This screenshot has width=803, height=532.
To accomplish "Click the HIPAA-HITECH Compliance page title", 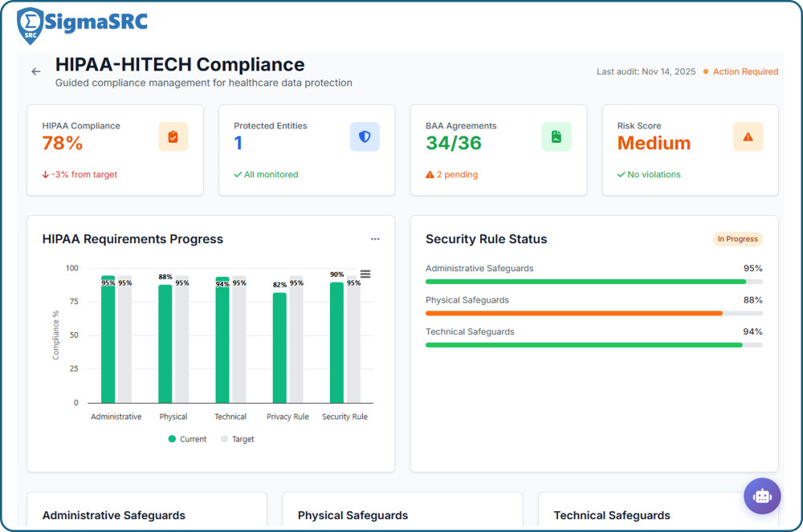I will pos(180,64).
